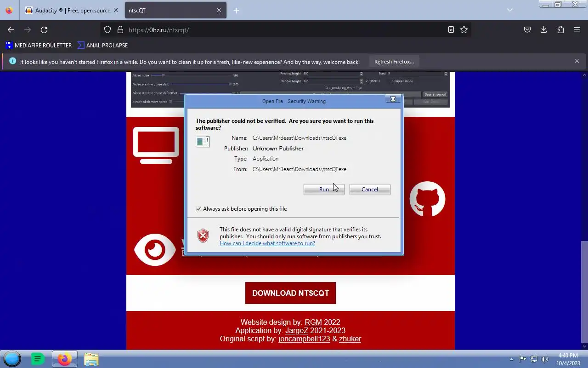Click the red shield warning icon
588x368 pixels.
click(x=203, y=236)
